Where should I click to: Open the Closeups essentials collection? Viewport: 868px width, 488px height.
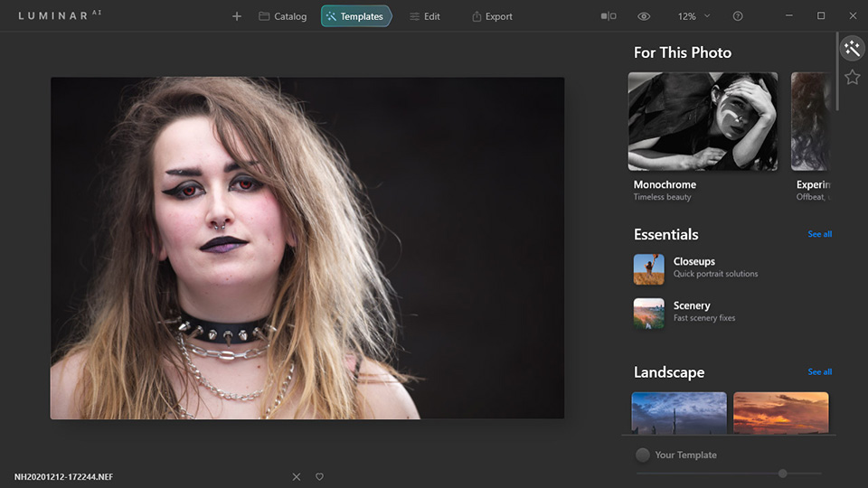pos(696,269)
